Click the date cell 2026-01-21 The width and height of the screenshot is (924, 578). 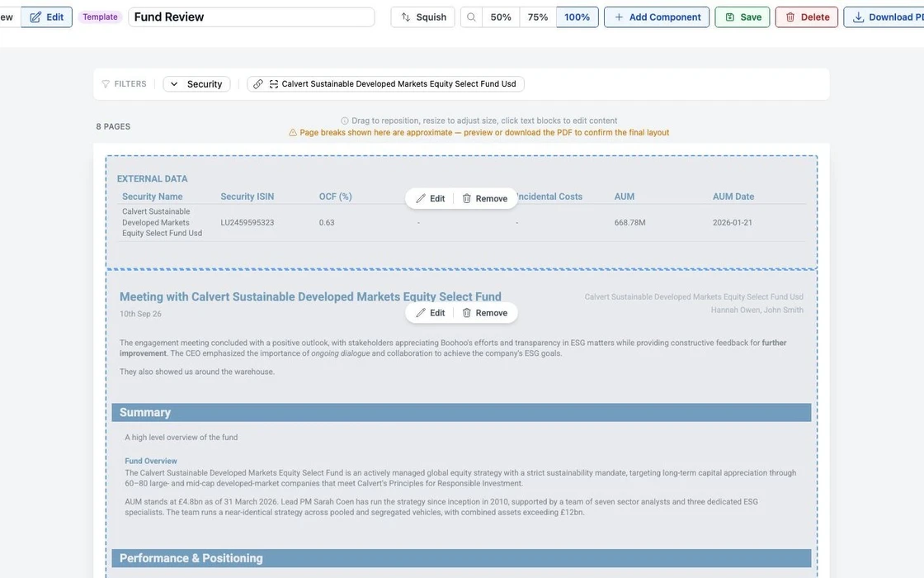(x=733, y=222)
